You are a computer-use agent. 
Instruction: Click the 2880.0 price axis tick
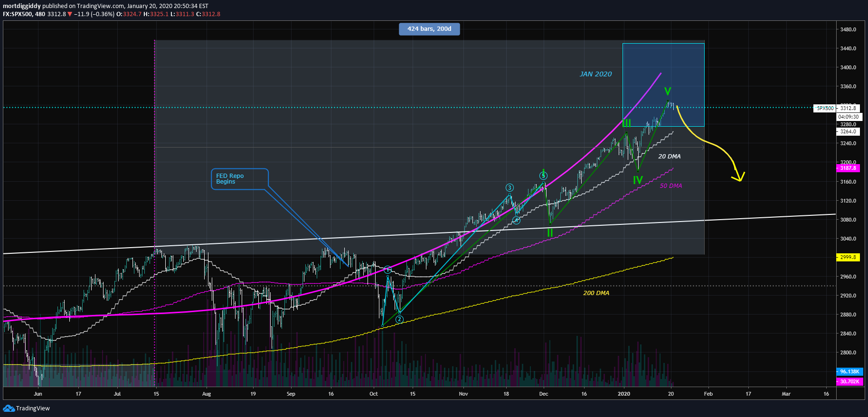click(x=848, y=315)
